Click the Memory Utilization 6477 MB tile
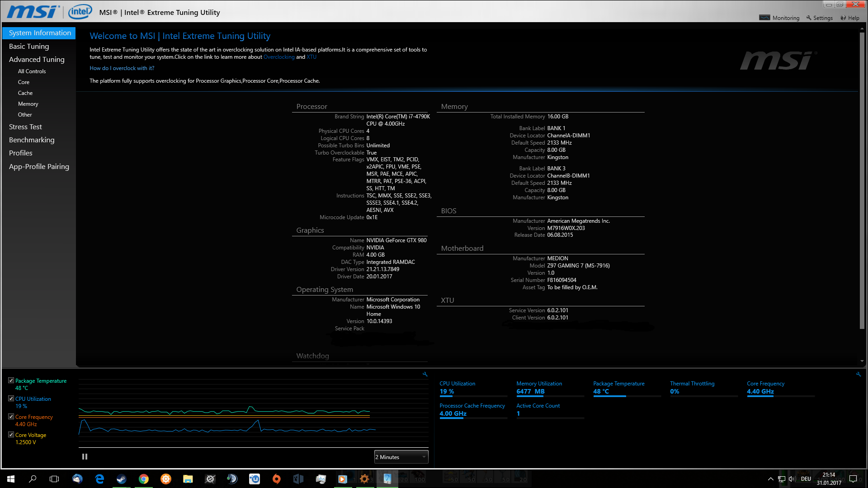The image size is (868, 488). tap(550, 389)
